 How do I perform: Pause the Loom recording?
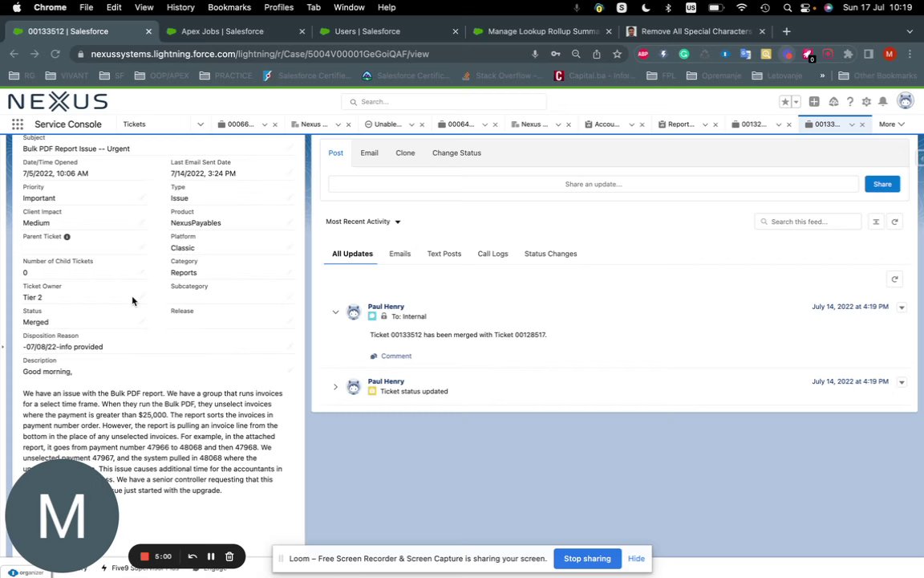[210, 556]
